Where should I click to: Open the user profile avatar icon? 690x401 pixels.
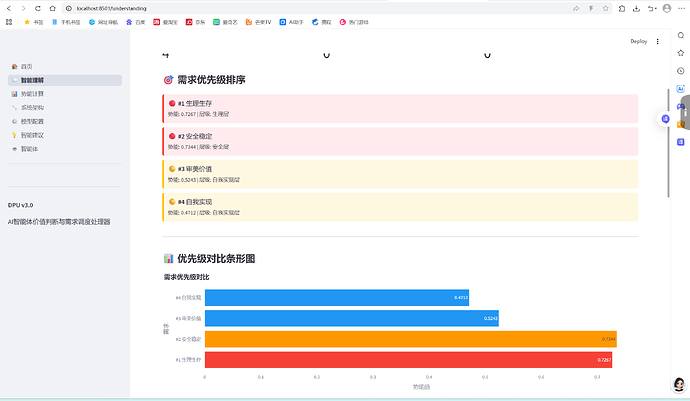click(x=667, y=8)
